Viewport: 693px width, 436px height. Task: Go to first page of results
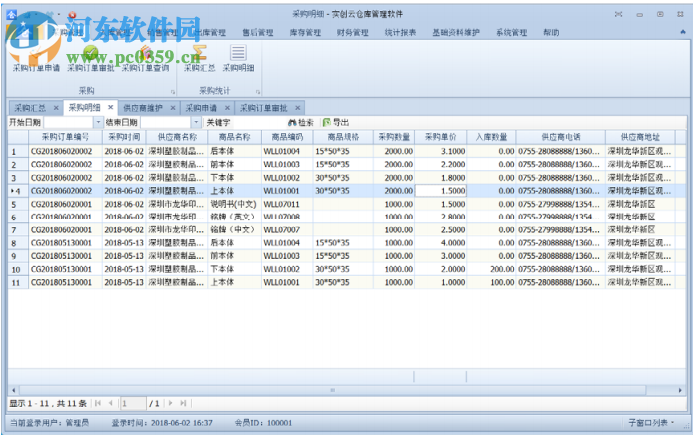[x=98, y=403]
